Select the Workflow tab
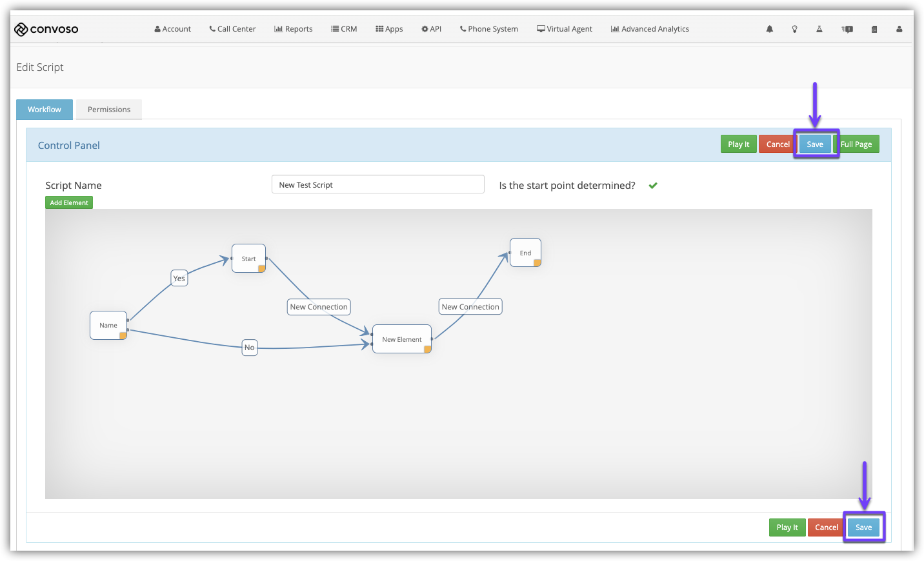Image resolution: width=924 pixels, height=561 pixels. [x=45, y=110]
